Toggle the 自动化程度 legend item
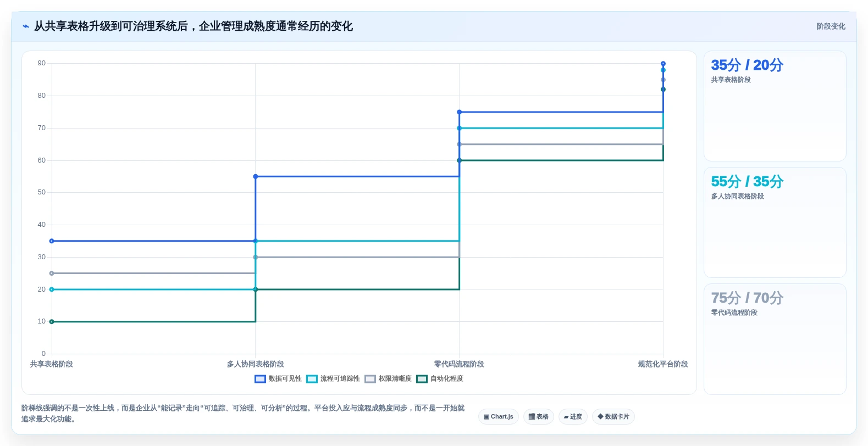This screenshot has width=868, height=446. point(440,379)
